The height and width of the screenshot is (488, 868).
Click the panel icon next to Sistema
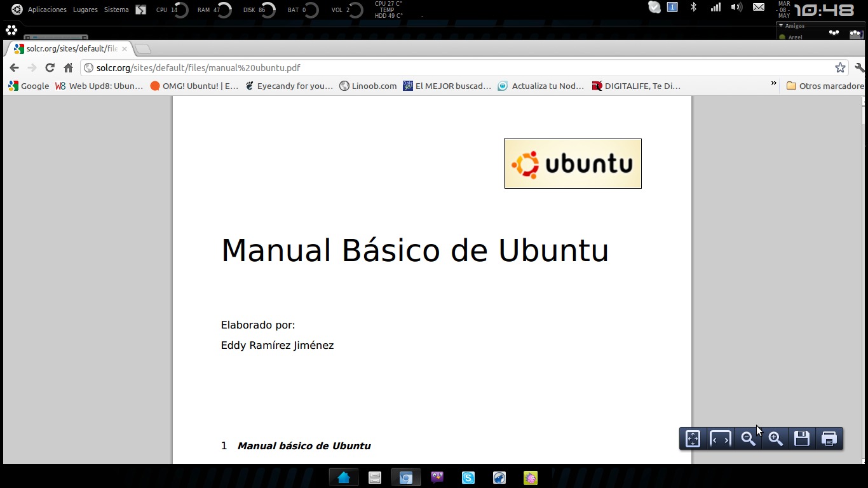point(140,10)
